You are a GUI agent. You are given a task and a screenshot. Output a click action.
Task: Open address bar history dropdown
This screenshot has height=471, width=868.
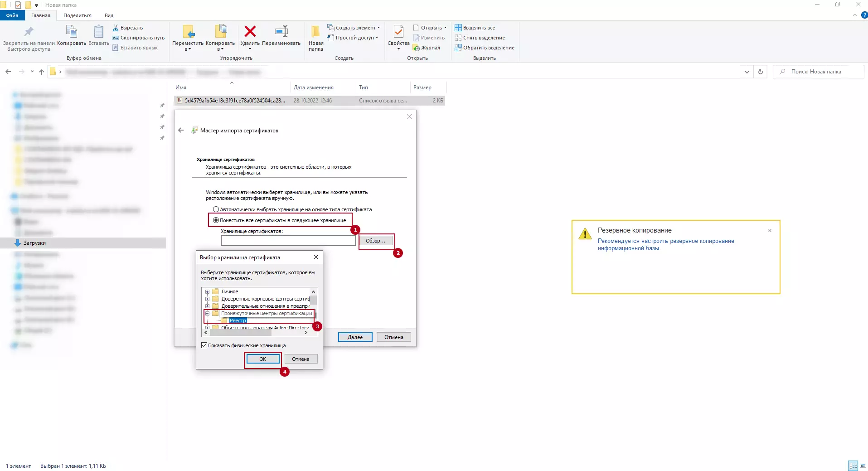[x=747, y=72]
